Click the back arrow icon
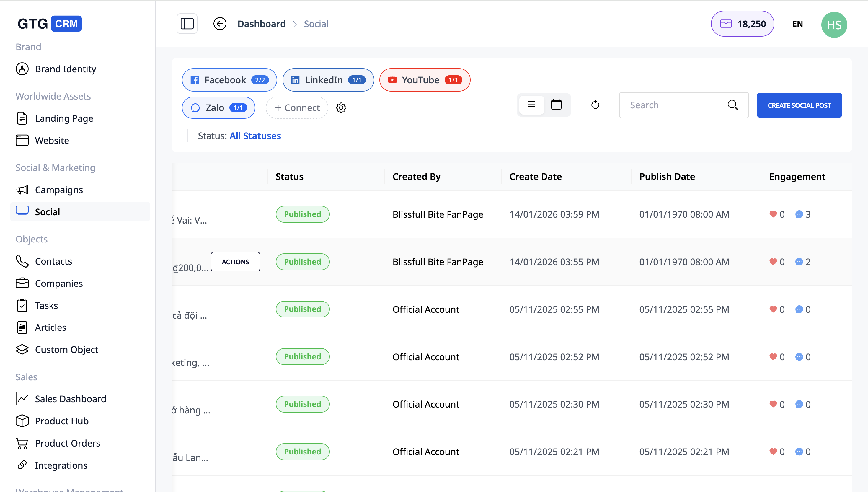868x492 pixels. point(220,24)
